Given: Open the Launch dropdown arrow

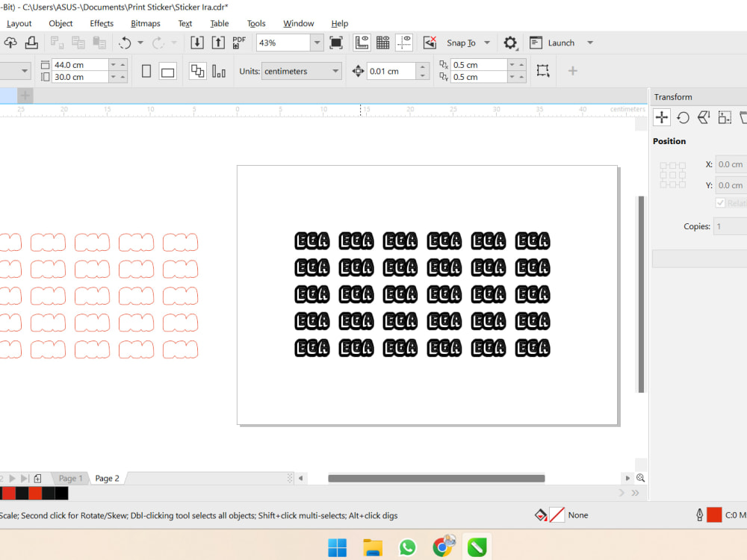Looking at the screenshot, I should pyautogui.click(x=590, y=43).
